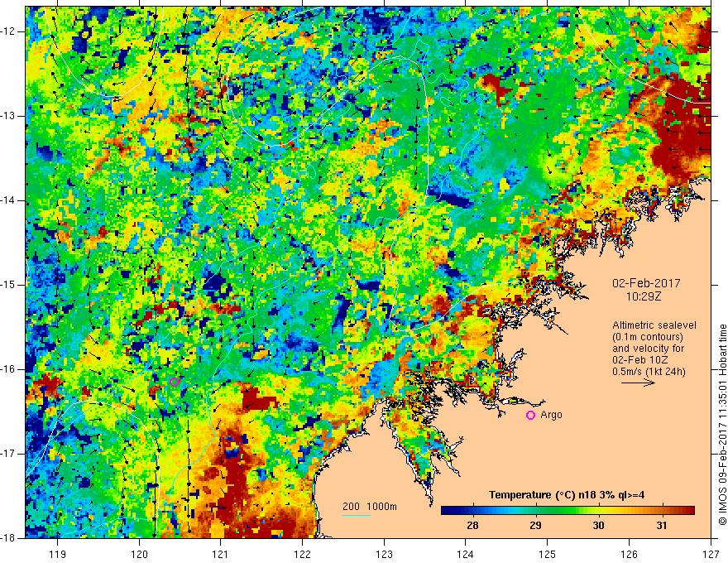Click the '121' longitude axis label
The image size is (728, 563).
pos(221,554)
